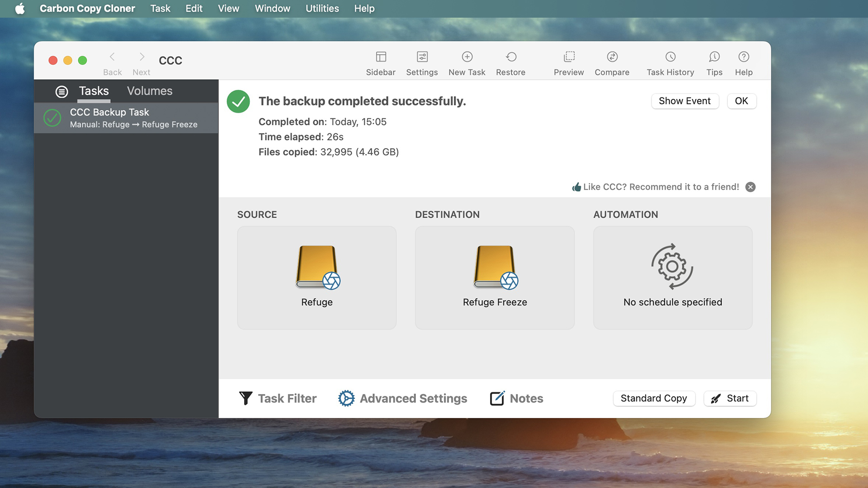This screenshot has width=868, height=488.
Task: Open the View menu
Action: pos(228,9)
